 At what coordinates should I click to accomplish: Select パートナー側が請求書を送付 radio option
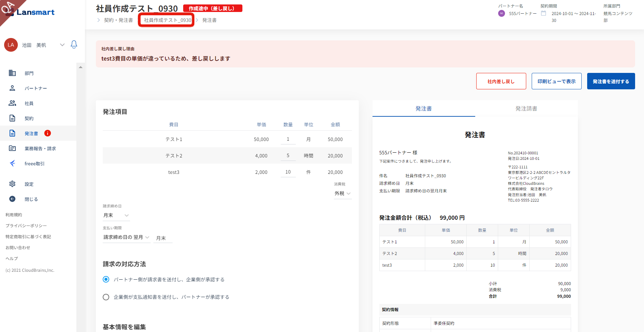click(106, 279)
